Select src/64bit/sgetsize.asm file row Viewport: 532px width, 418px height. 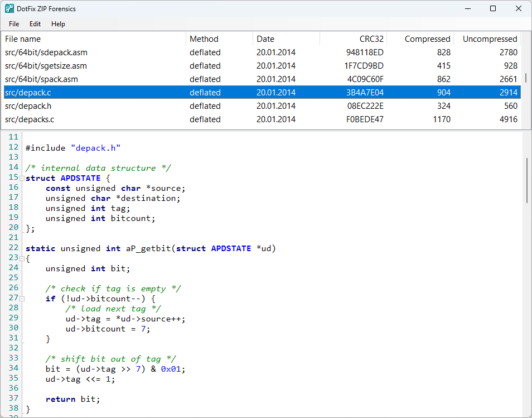click(262, 66)
